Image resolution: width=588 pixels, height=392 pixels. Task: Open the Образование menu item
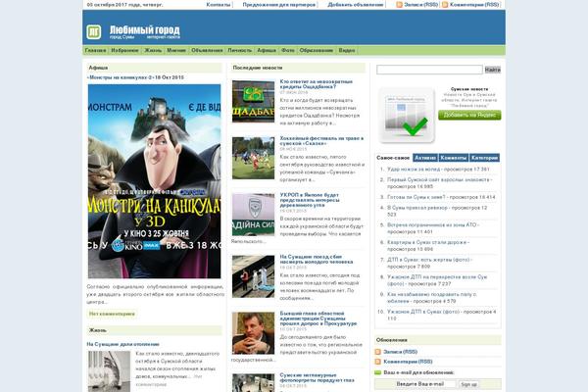point(317,50)
